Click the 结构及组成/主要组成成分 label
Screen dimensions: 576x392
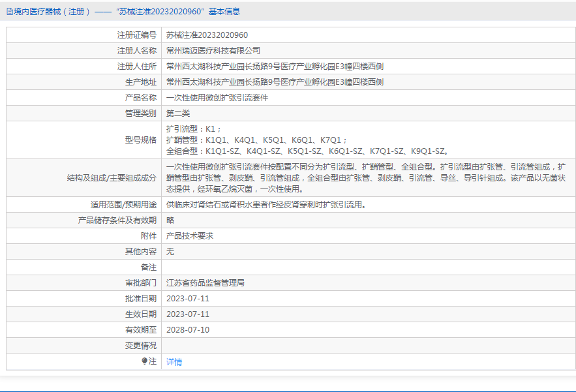[112, 178]
